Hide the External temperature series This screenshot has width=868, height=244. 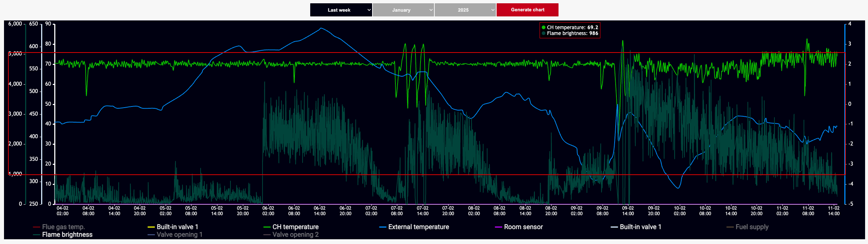(x=418, y=227)
